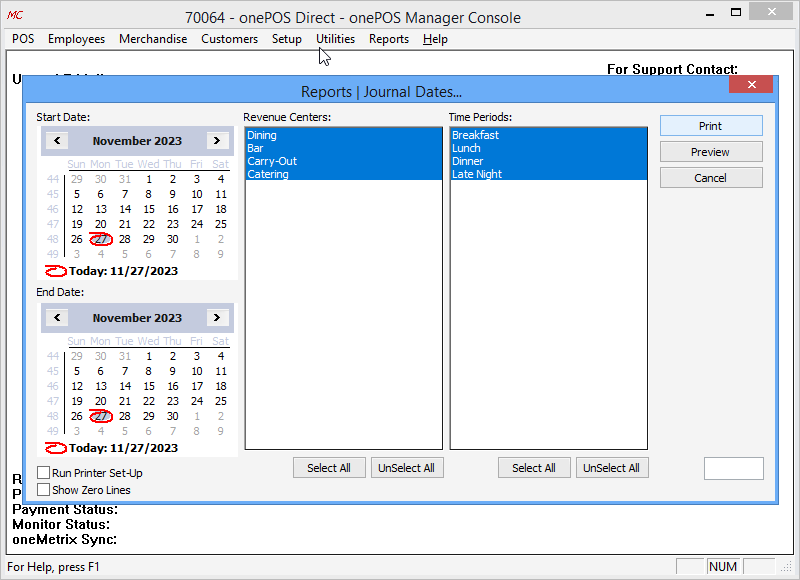UnSelect All revenue centers
This screenshot has width=800, height=580.
tap(407, 468)
